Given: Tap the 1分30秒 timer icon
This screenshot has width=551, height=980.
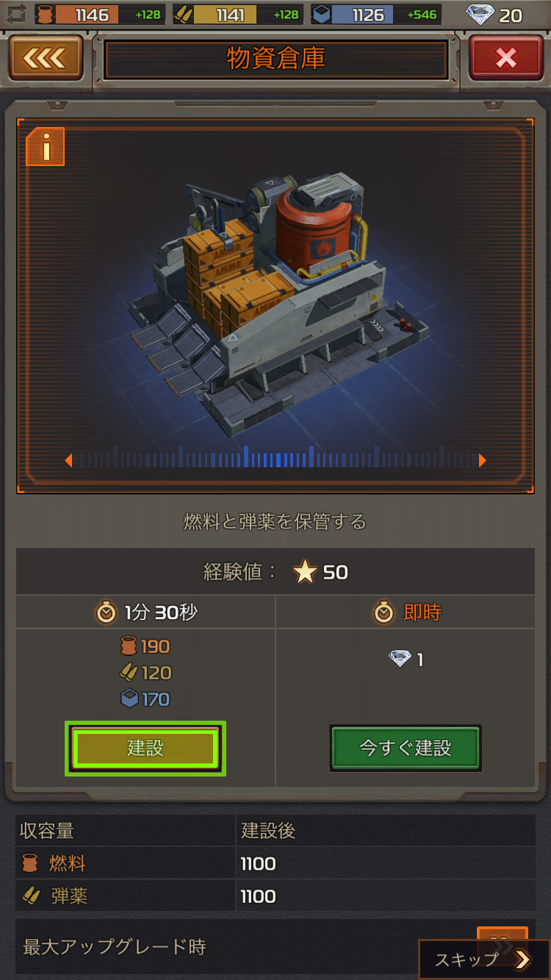Looking at the screenshot, I should pyautogui.click(x=107, y=612).
